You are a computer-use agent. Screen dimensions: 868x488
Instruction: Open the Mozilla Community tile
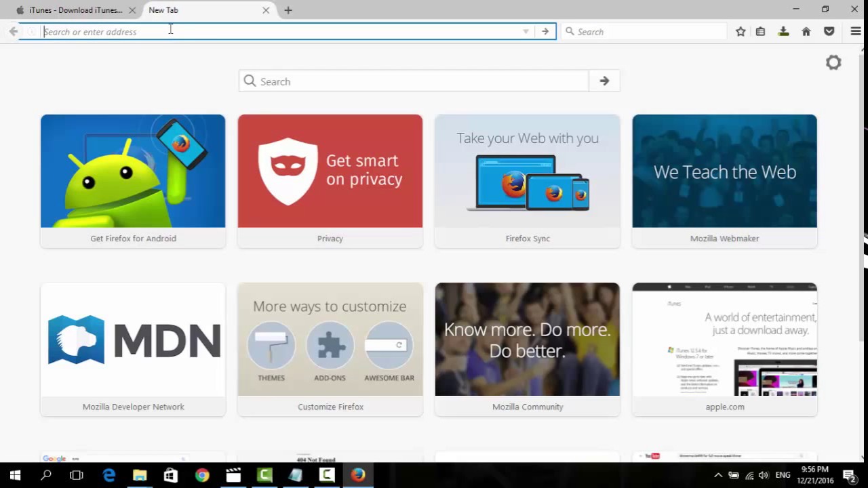click(528, 349)
